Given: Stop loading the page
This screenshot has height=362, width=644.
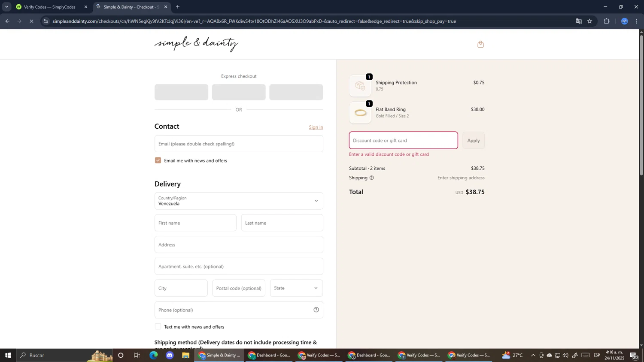Looking at the screenshot, I should [x=31, y=21].
